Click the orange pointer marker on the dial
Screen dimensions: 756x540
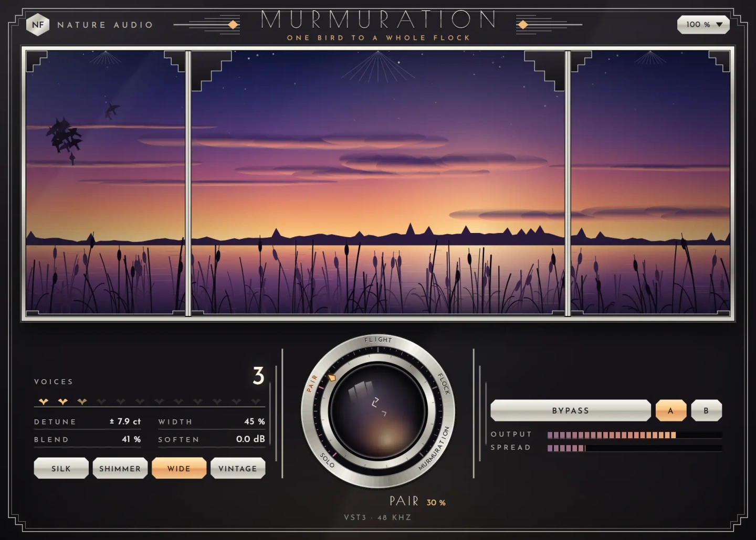[331, 377]
